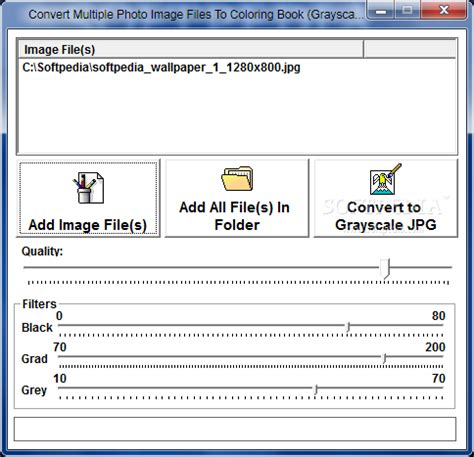Maximize the window
This screenshot has height=457, width=474.
pos(407,10)
